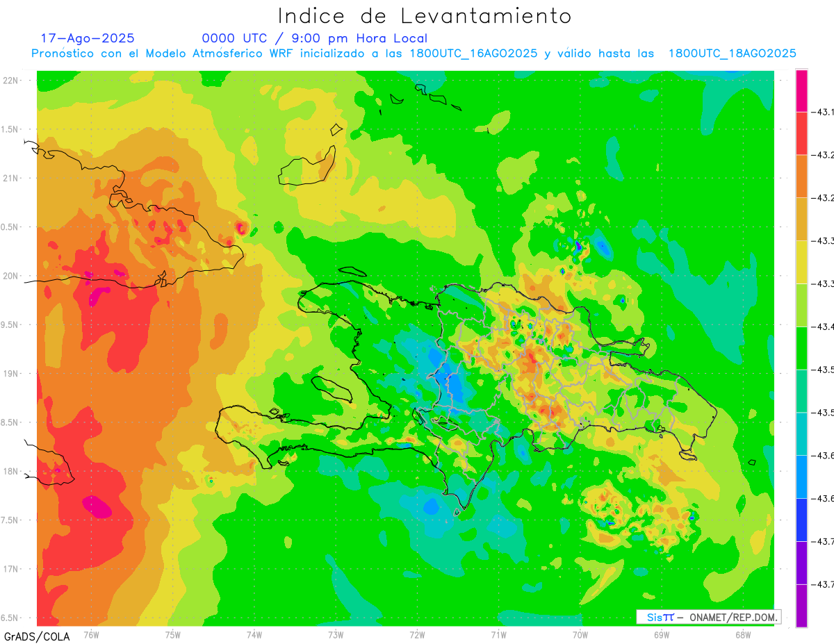Click the '76W' longitude label

[91, 634]
